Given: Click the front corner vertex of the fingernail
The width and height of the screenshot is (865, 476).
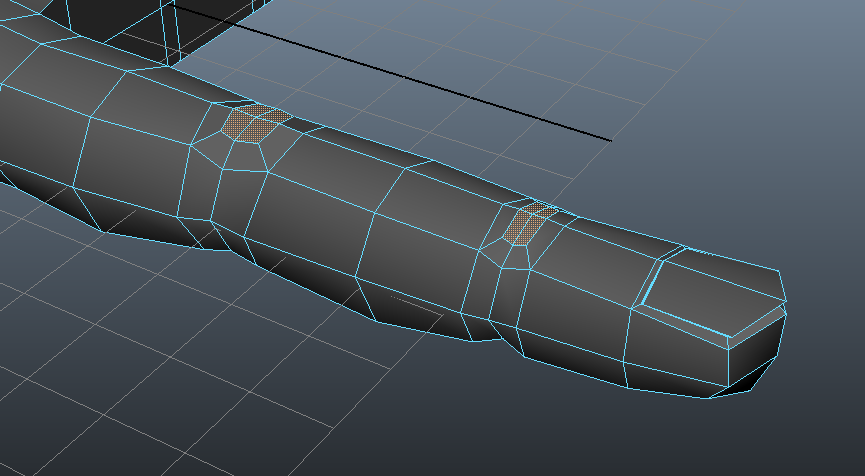Looking at the screenshot, I should (729, 337).
